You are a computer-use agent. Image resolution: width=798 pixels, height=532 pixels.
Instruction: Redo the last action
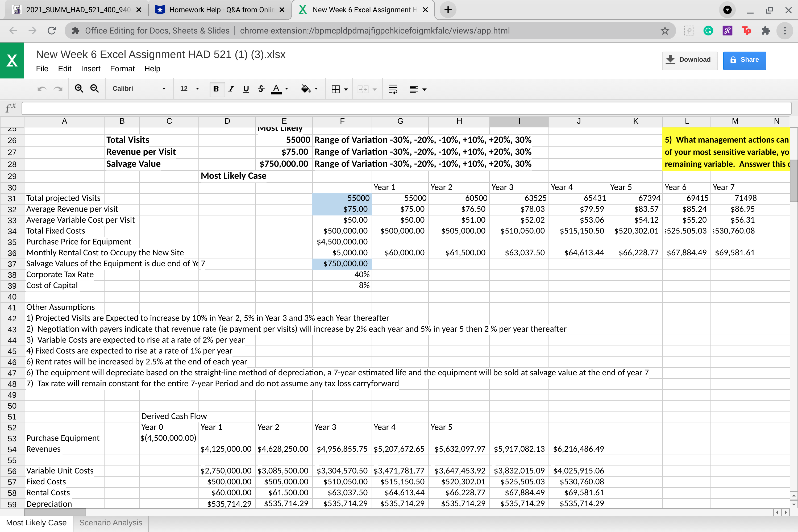pyautogui.click(x=58, y=89)
